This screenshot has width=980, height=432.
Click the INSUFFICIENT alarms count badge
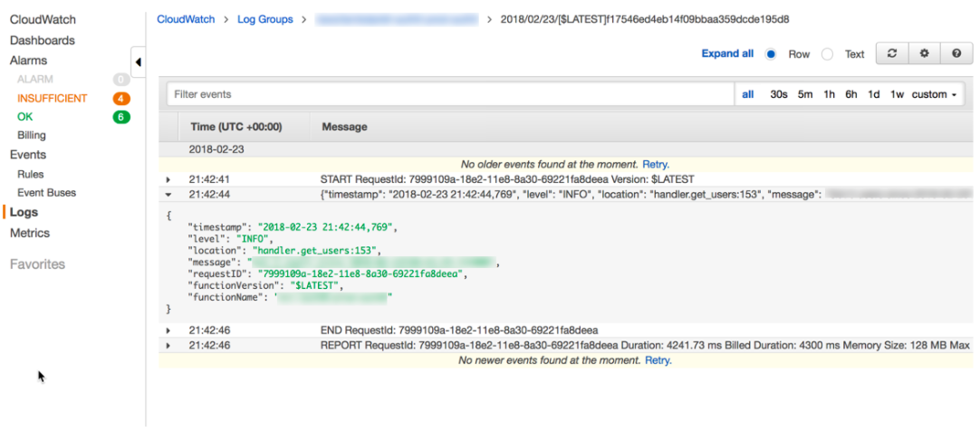pos(120,98)
